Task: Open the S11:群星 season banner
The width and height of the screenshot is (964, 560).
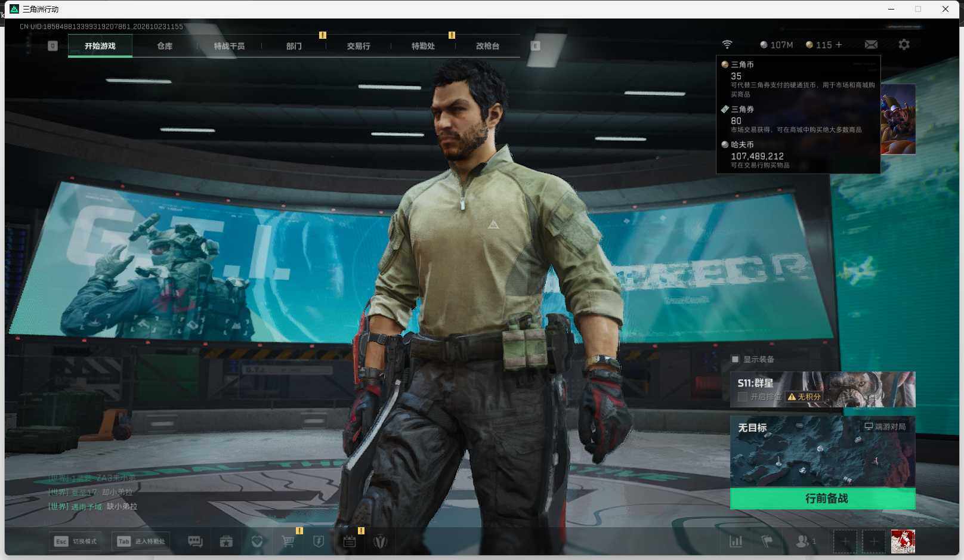Action: click(x=823, y=389)
